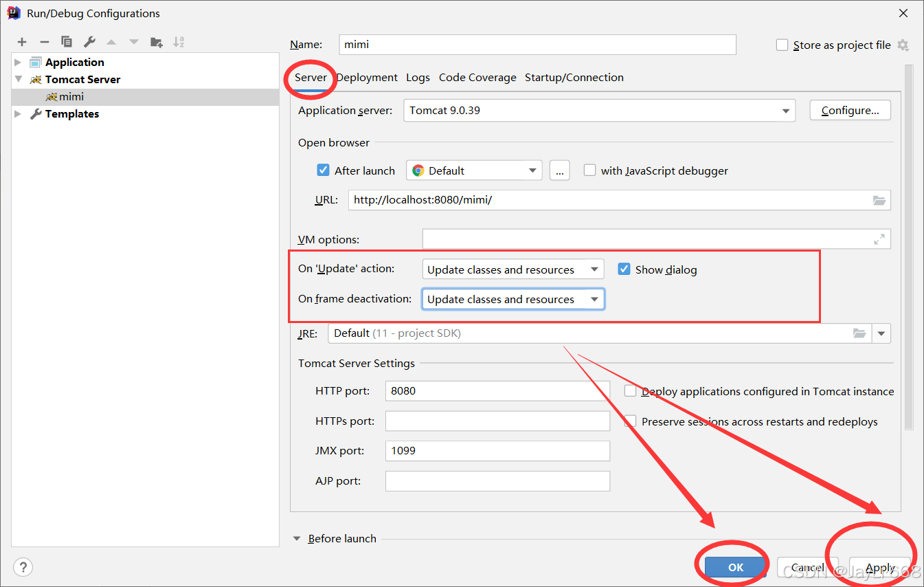
Task: Move the configuration up with the arrow
Action: point(112,42)
